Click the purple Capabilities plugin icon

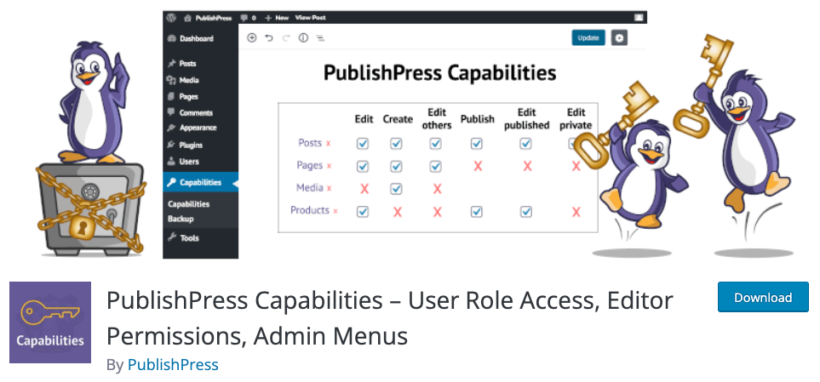(x=50, y=322)
